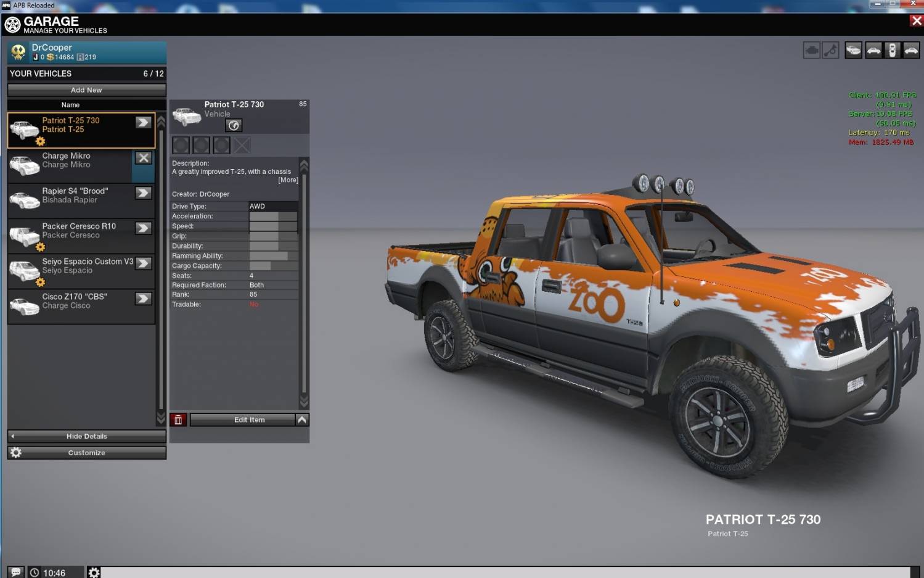
Task: Open settings gear beside the clock
Action: 94,572
